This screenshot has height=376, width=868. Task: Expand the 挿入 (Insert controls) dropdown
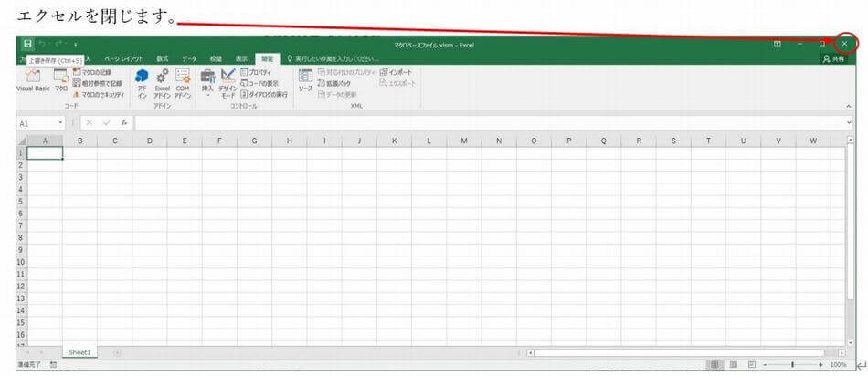coord(207,83)
